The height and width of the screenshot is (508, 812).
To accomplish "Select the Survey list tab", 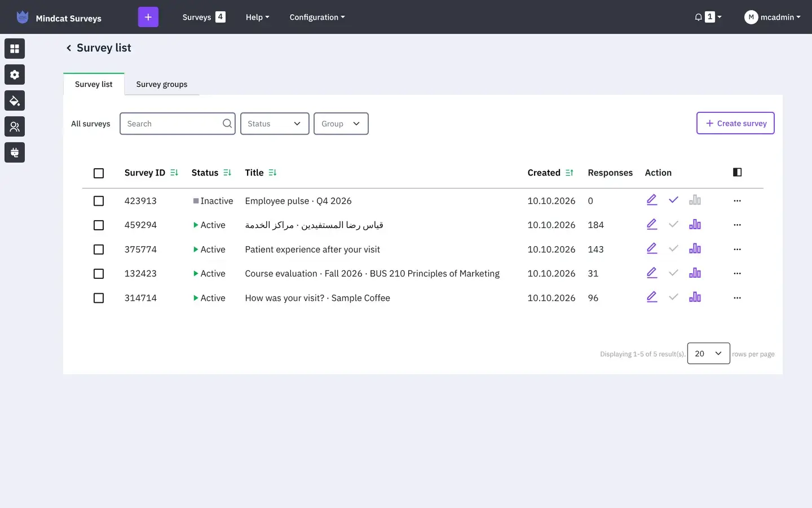I will click(94, 84).
